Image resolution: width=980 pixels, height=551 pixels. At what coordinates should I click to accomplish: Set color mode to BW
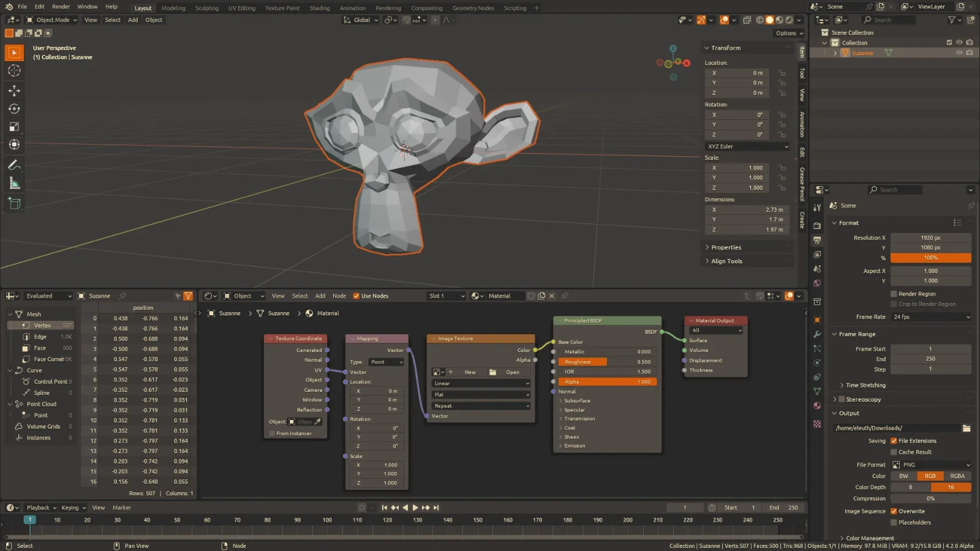pos(903,476)
